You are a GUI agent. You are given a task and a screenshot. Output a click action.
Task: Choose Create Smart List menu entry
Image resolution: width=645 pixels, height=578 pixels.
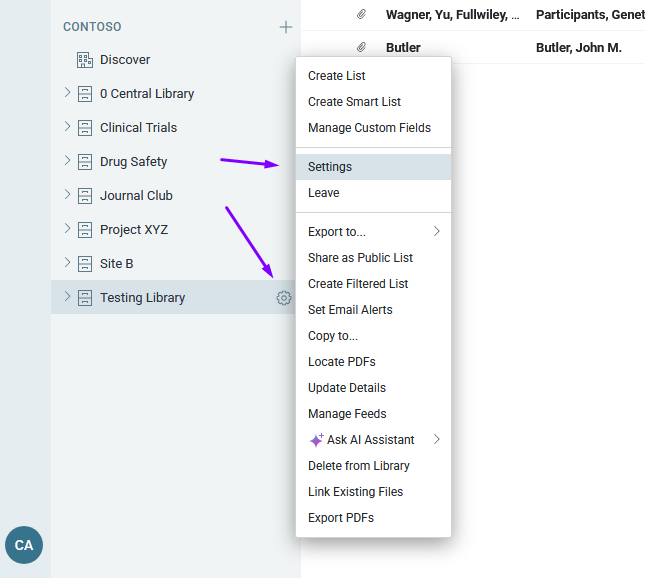tap(354, 102)
